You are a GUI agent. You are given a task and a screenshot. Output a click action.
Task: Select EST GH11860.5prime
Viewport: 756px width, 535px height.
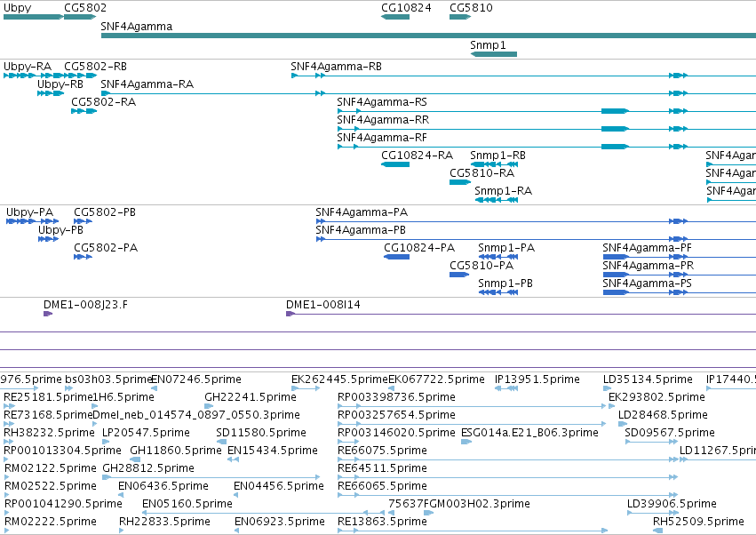point(176,451)
